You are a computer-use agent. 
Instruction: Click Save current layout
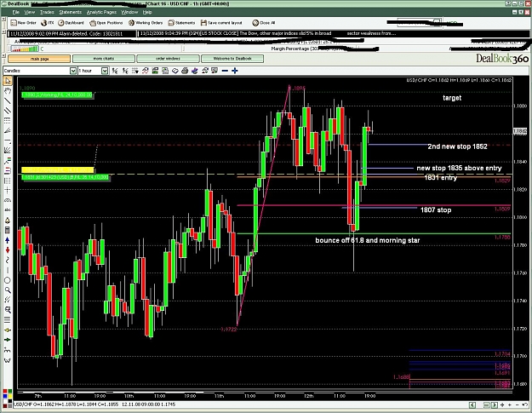221,23
